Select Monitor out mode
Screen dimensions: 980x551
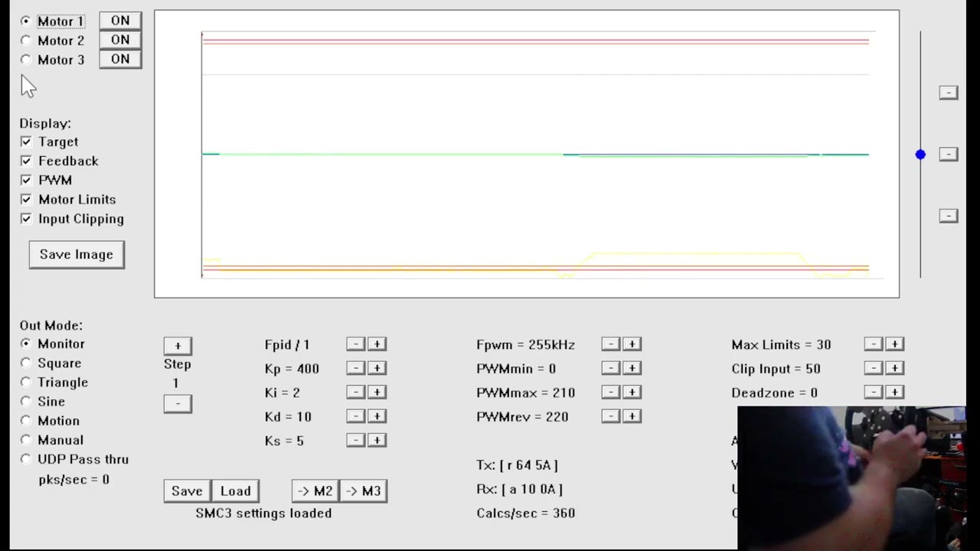point(26,344)
